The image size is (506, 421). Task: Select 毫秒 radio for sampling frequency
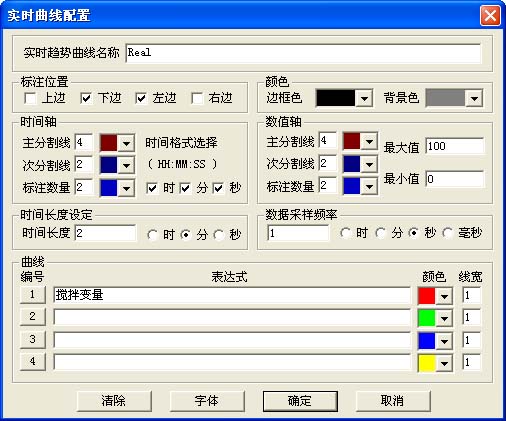coord(447,233)
